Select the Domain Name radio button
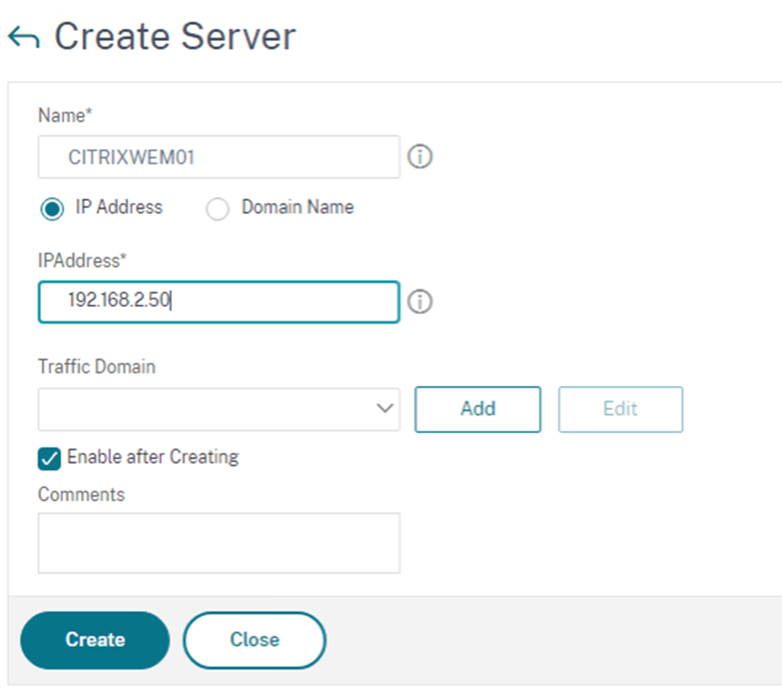Viewport: 782px width, 700px height. coord(218,208)
